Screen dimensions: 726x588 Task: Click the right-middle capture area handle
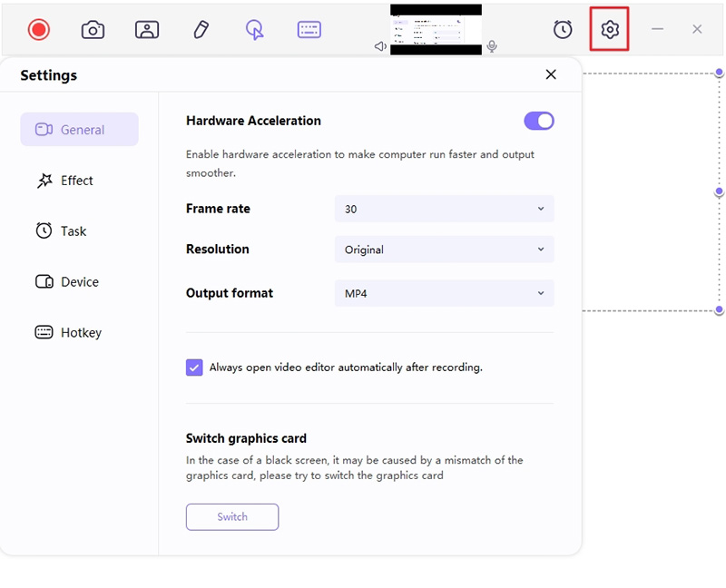click(719, 191)
